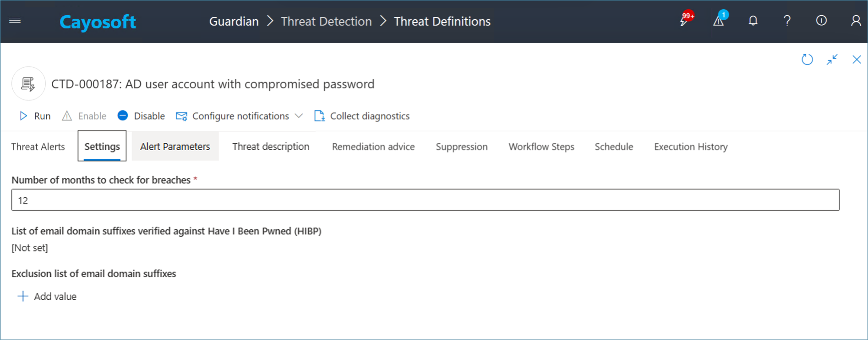Open the hamburger navigation menu
Viewport: 868px width, 340px height.
click(15, 21)
